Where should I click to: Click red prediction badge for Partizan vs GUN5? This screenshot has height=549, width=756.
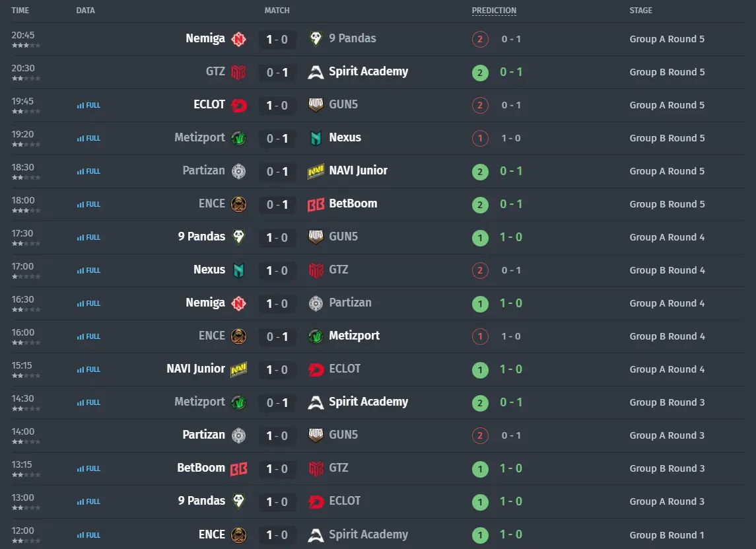pyautogui.click(x=480, y=436)
